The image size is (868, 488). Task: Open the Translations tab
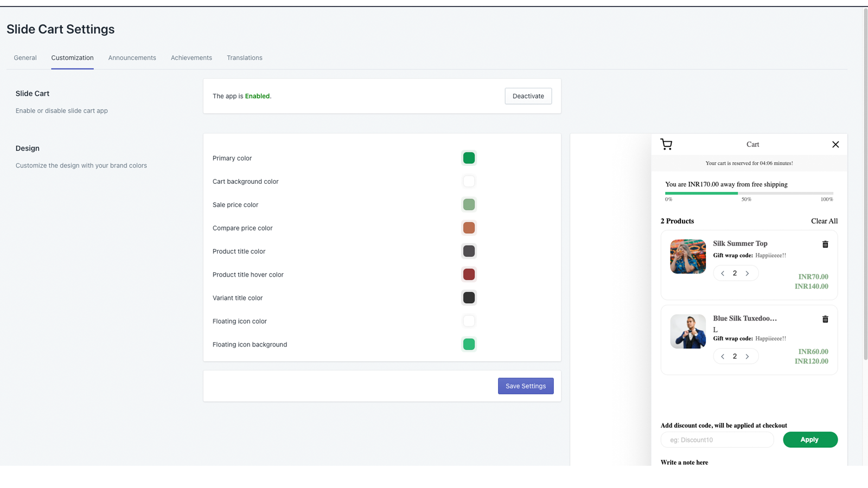coord(244,57)
